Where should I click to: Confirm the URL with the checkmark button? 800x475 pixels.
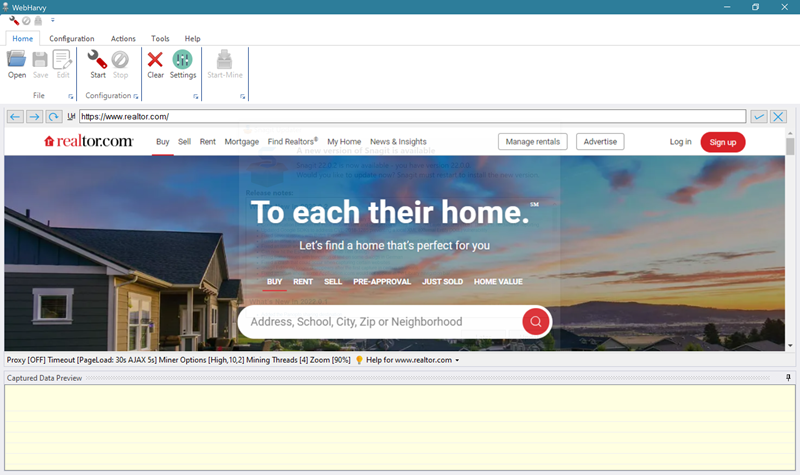pyautogui.click(x=759, y=117)
